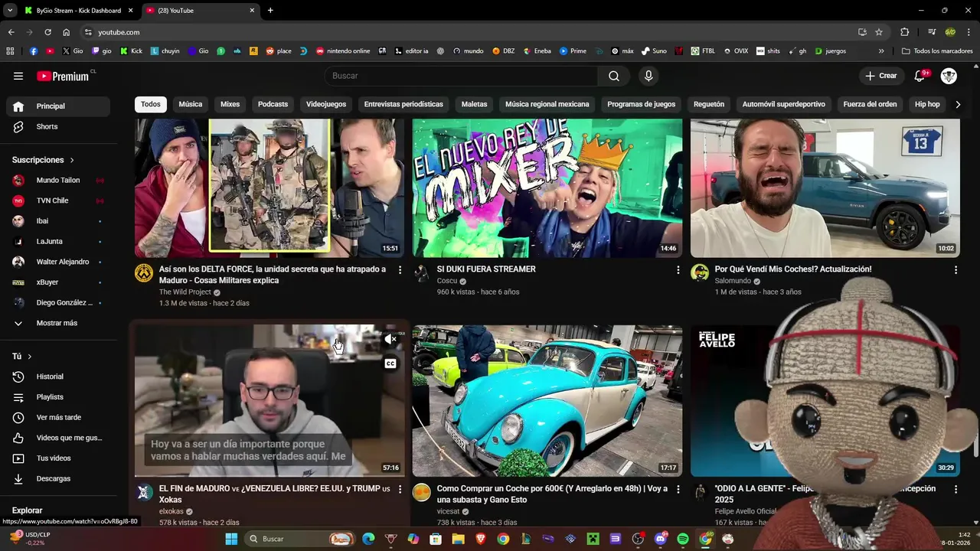This screenshot has height=551, width=980.
Task: Open the vicesat channel avatar
Action: pos(422,492)
